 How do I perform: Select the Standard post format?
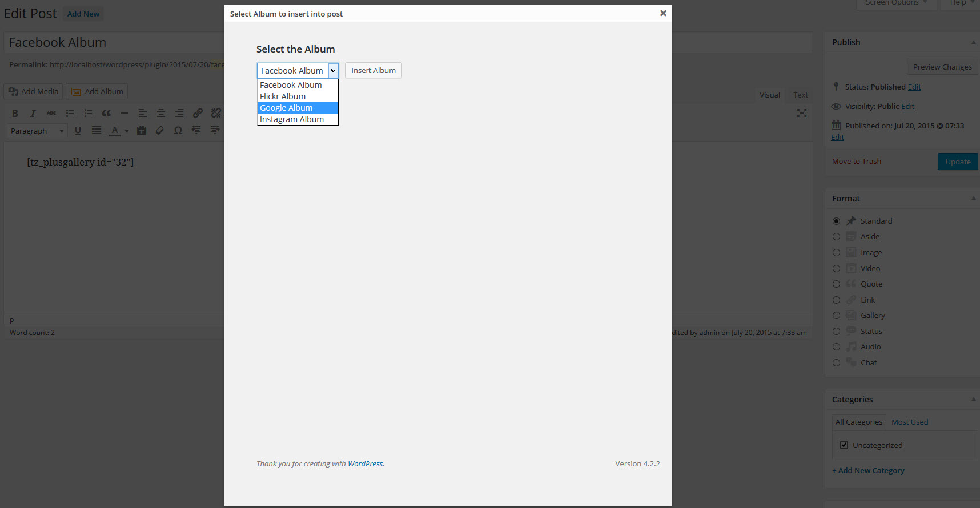836,221
